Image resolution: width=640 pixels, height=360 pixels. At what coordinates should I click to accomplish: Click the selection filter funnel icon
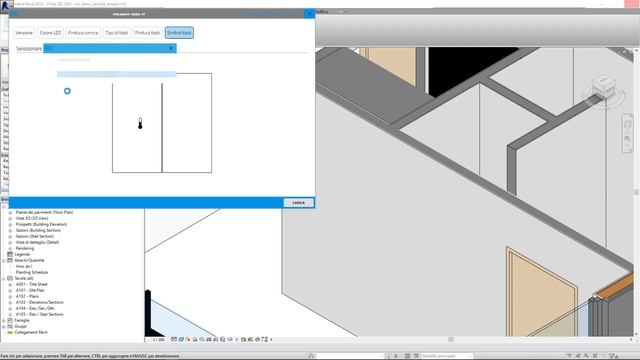[x=612, y=356]
